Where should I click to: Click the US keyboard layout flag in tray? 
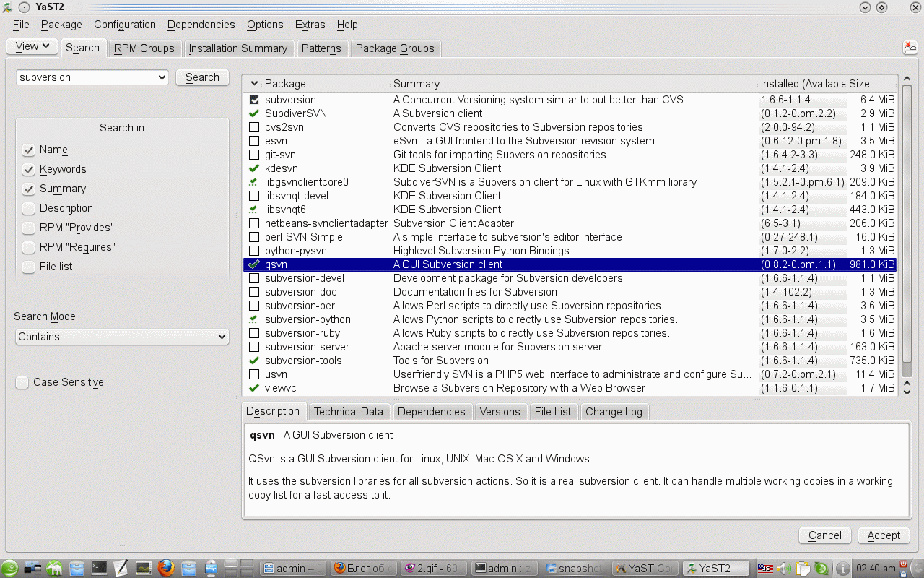765,569
